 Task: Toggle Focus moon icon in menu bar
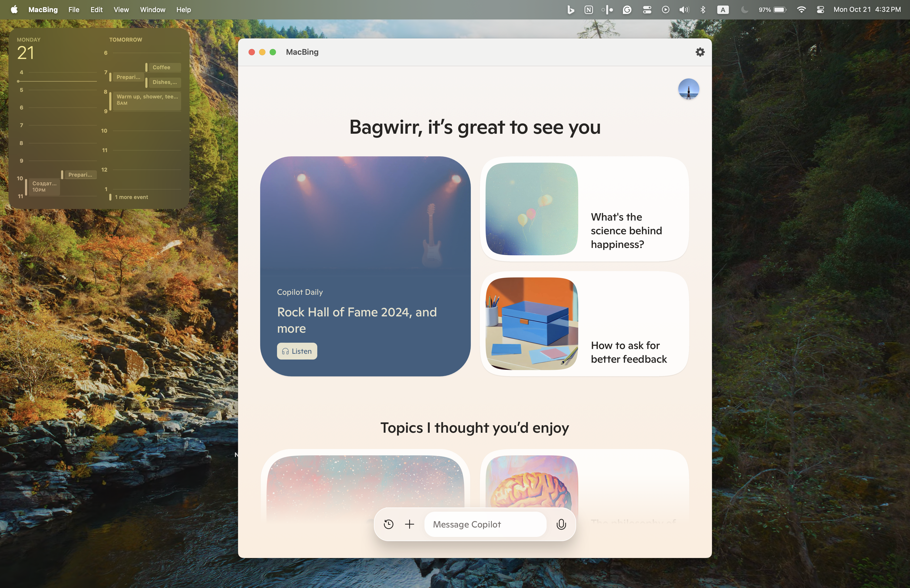(x=744, y=9)
